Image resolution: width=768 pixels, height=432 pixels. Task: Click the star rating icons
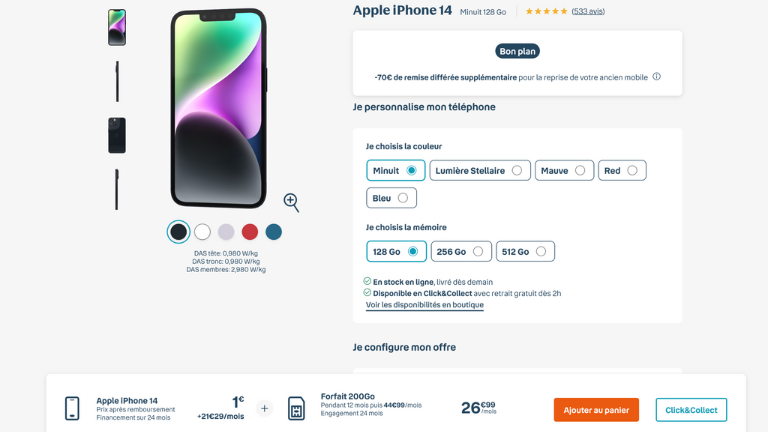coord(546,11)
